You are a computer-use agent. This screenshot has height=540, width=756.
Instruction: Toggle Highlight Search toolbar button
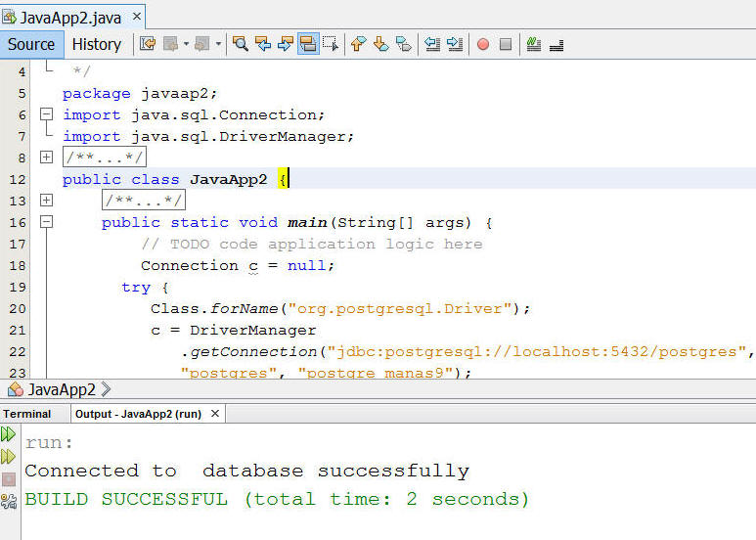click(x=308, y=44)
